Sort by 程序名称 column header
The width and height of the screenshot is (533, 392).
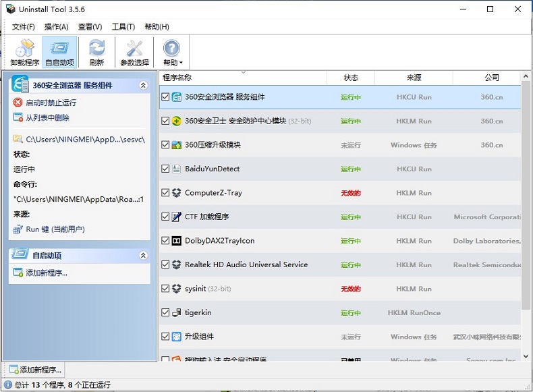click(x=243, y=78)
